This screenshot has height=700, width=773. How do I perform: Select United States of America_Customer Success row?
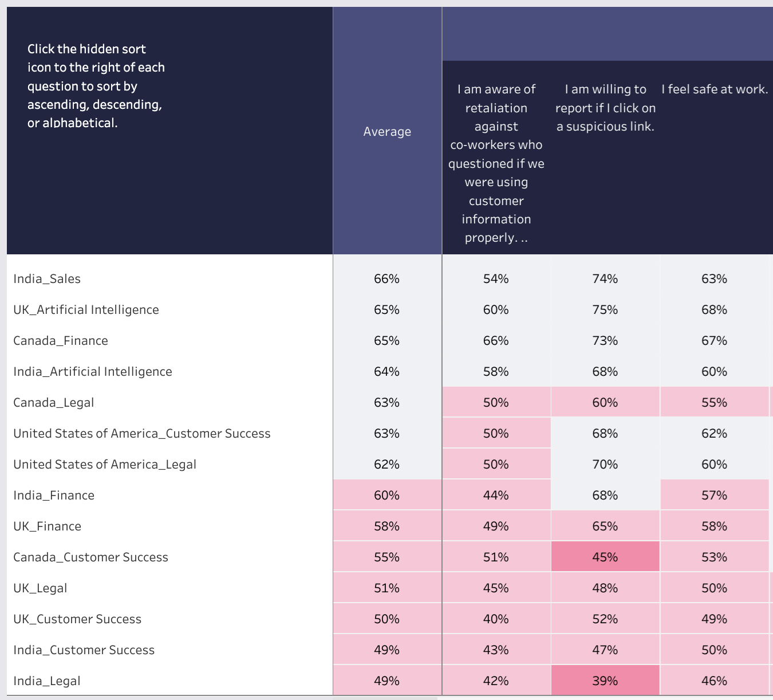(x=142, y=434)
